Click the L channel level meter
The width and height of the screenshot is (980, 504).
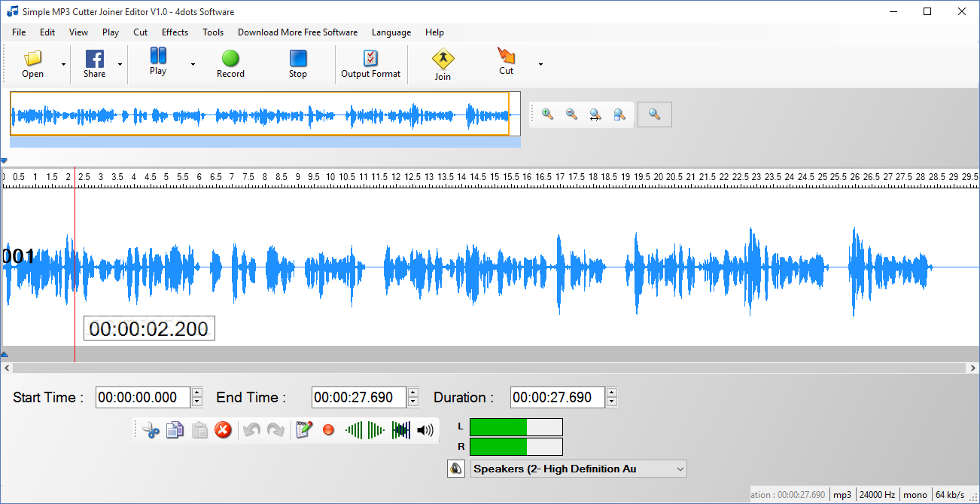click(516, 427)
